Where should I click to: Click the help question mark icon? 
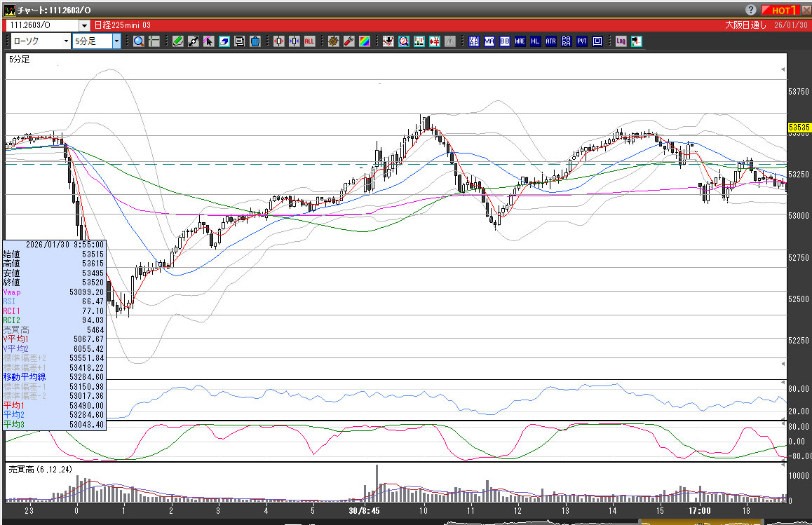750,10
